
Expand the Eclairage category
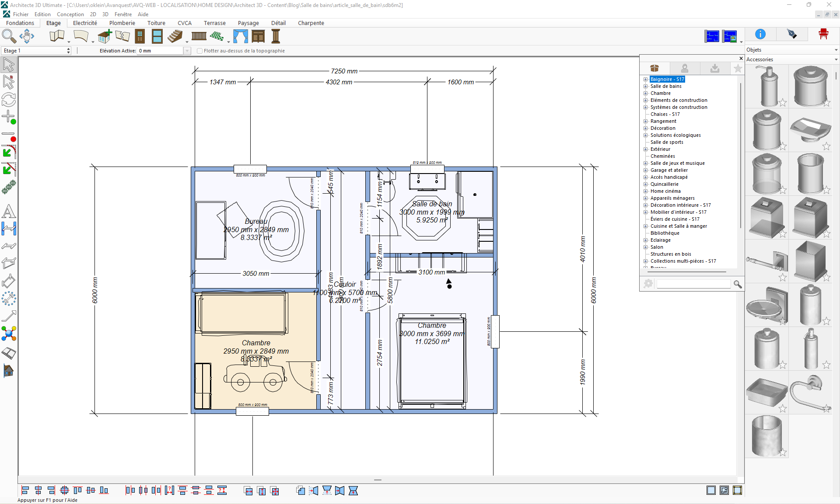tap(645, 240)
